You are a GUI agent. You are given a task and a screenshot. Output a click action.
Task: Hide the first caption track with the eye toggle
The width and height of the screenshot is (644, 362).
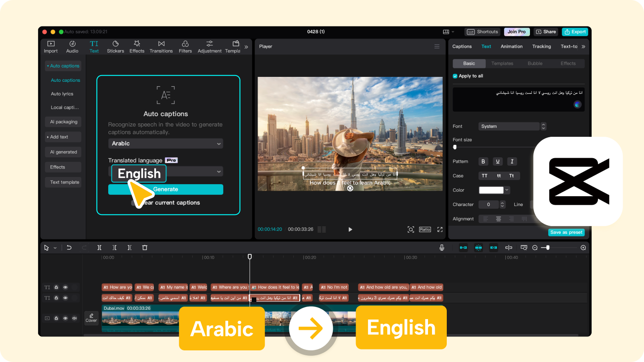tap(65, 287)
